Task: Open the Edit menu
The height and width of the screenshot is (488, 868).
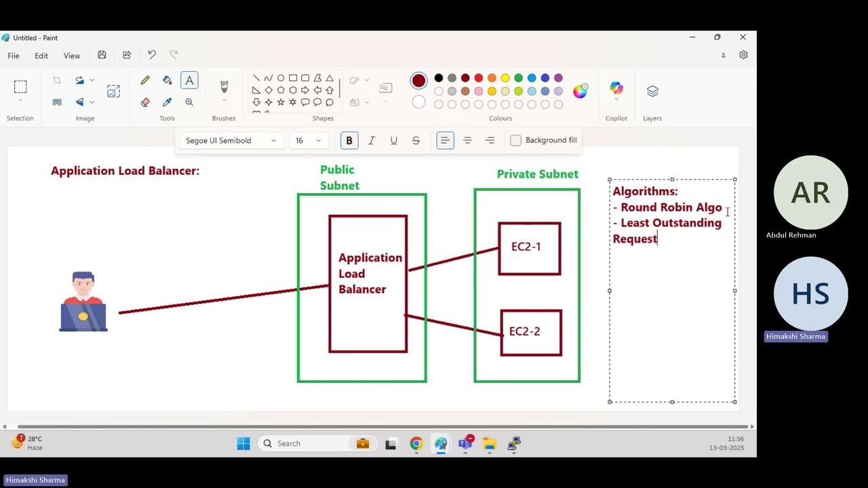Action: (41, 56)
